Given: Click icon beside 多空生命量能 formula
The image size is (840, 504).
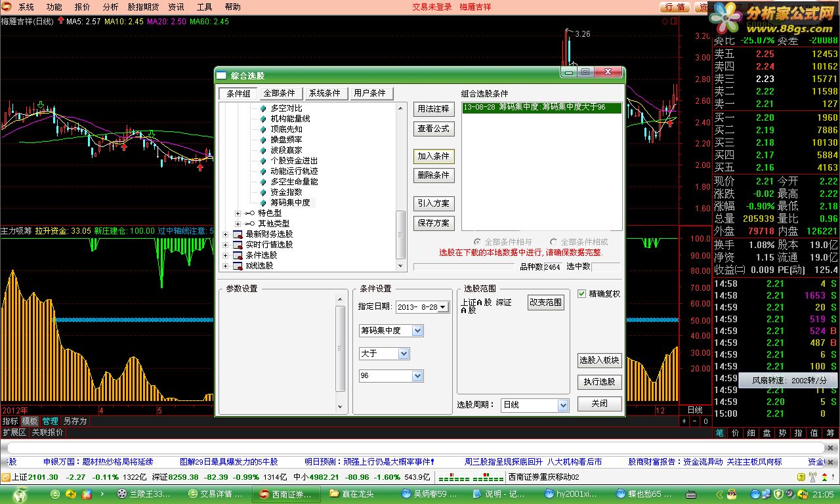Looking at the screenshot, I should tap(264, 182).
